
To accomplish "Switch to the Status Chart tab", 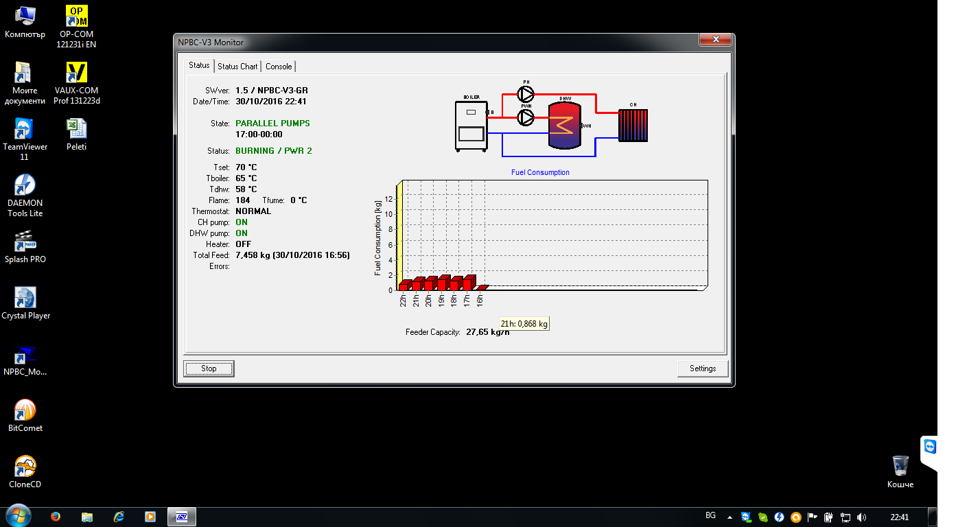I will [237, 67].
